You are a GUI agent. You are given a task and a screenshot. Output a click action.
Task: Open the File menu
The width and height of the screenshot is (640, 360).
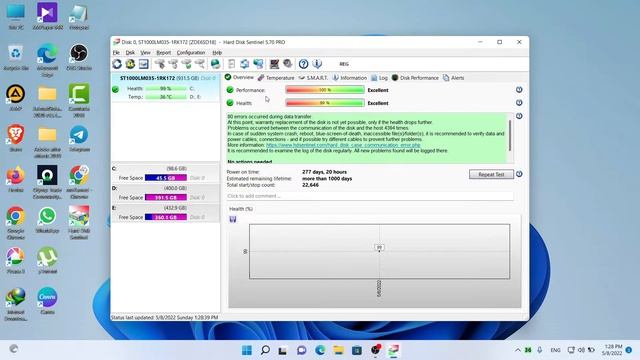click(116, 53)
